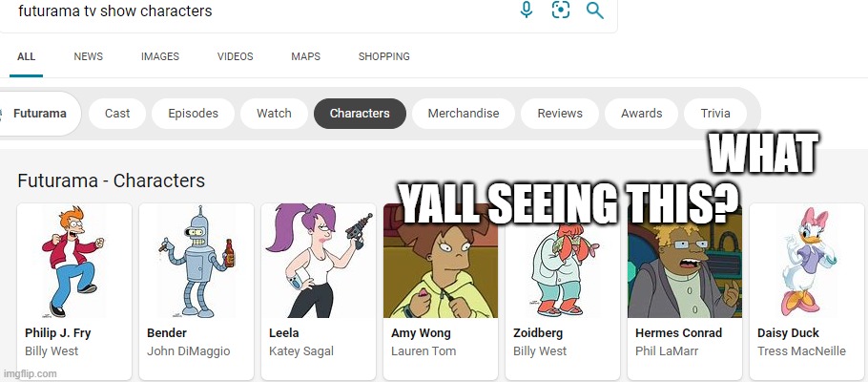The width and height of the screenshot is (868, 382).
Task: Open the Daisy Duck character image
Action: (x=807, y=261)
